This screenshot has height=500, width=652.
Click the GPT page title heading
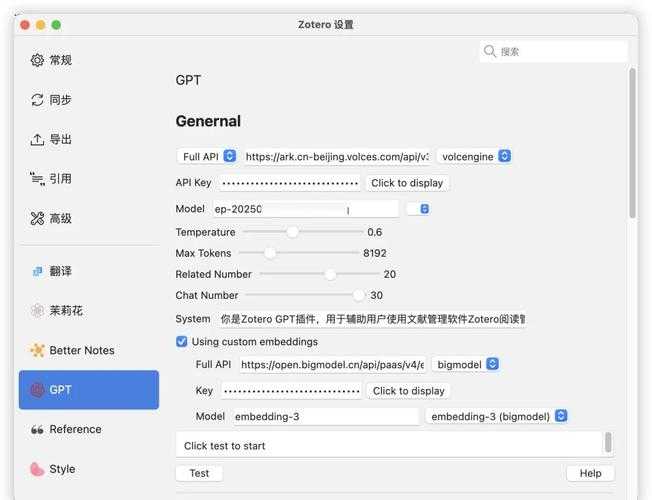click(188, 80)
